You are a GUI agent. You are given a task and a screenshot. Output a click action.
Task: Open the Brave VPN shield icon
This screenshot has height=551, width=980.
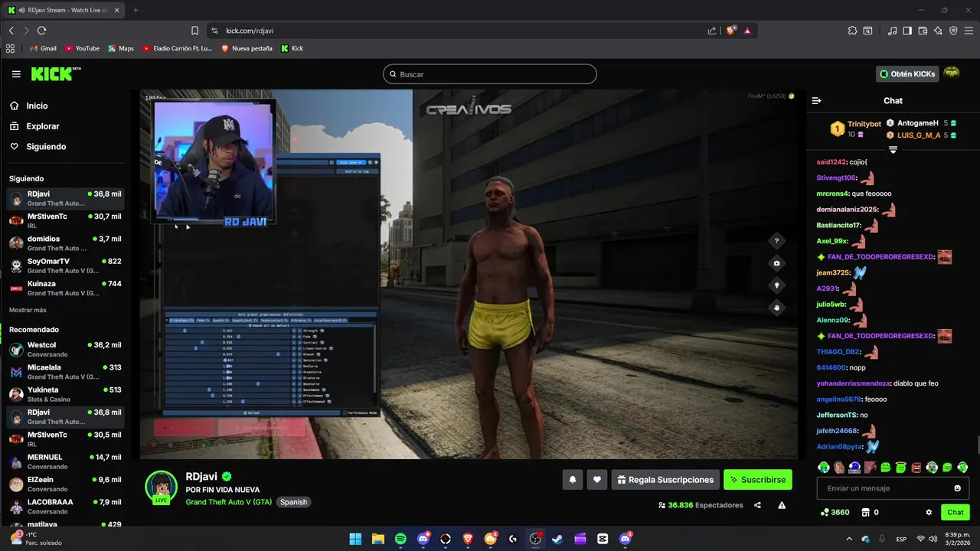click(x=953, y=31)
